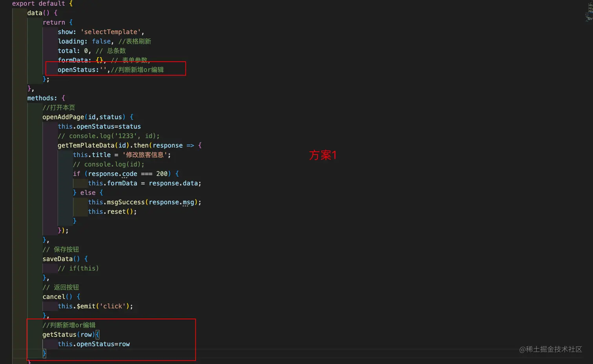Click the 'this.openStatus=status' assignment
593x364 pixels.
coord(99,126)
